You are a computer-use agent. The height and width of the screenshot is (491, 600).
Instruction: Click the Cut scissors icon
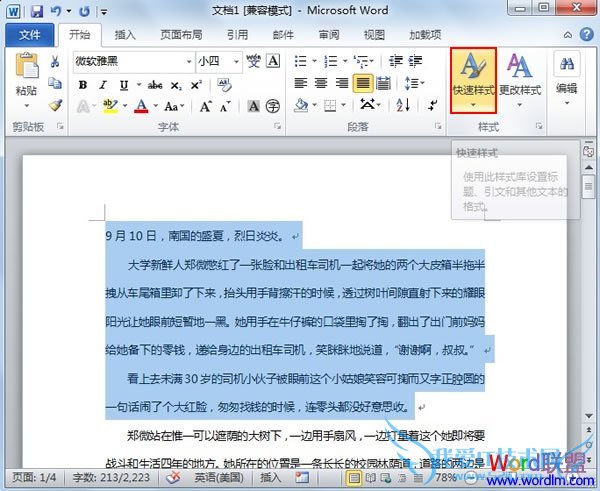tap(55, 61)
